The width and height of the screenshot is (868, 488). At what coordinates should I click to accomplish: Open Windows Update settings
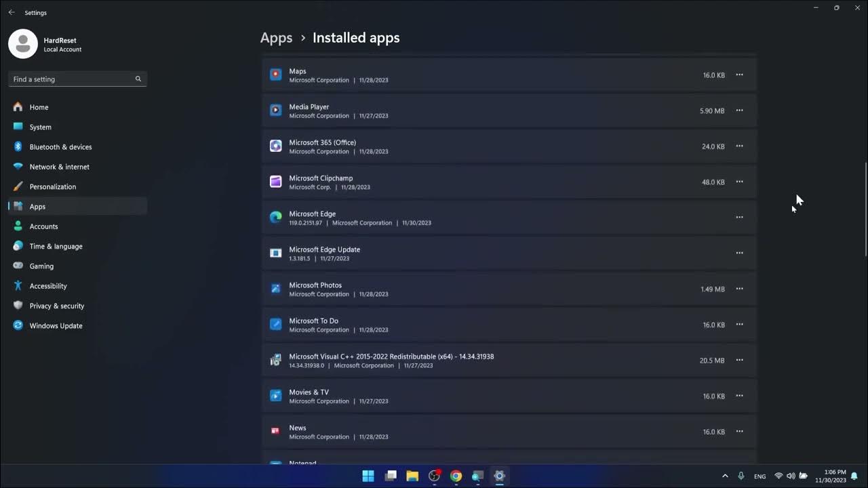click(x=56, y=325)
